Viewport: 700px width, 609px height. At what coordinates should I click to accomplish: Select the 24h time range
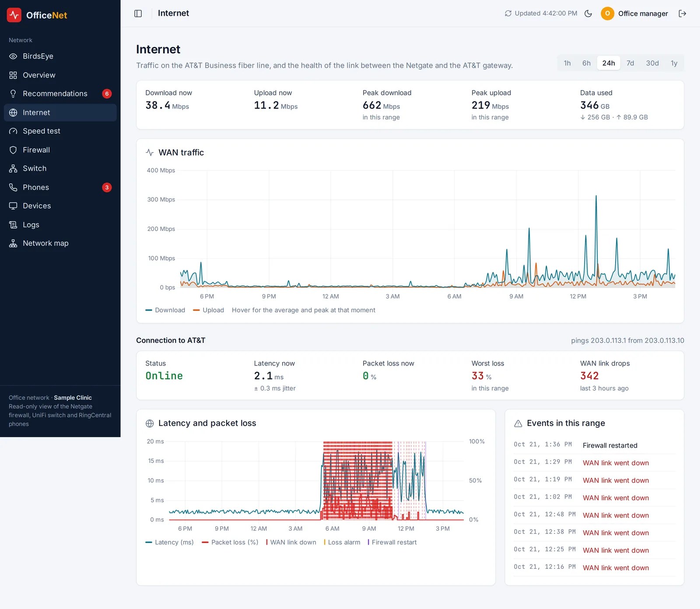(609, 63)
